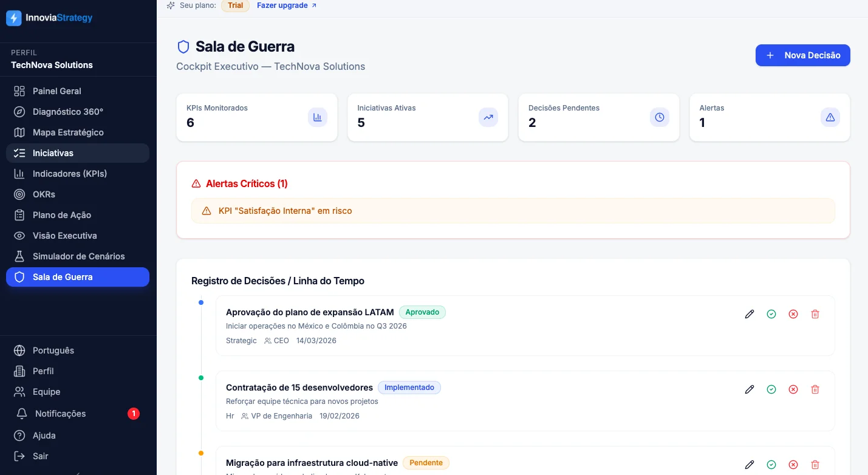Click the Implementado status badge
Screen dimensions: 868x475
(x=409, y=388)
